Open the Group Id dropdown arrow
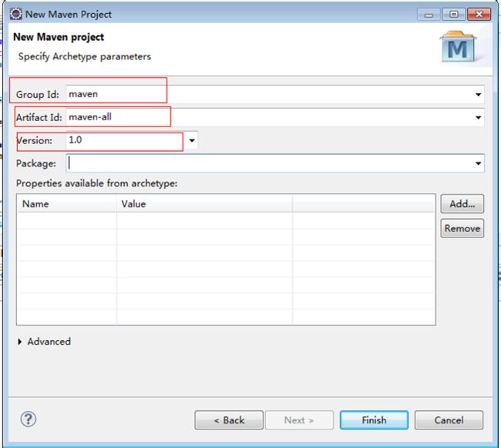This screenshot has height=448, width=501. click(478, 94)
